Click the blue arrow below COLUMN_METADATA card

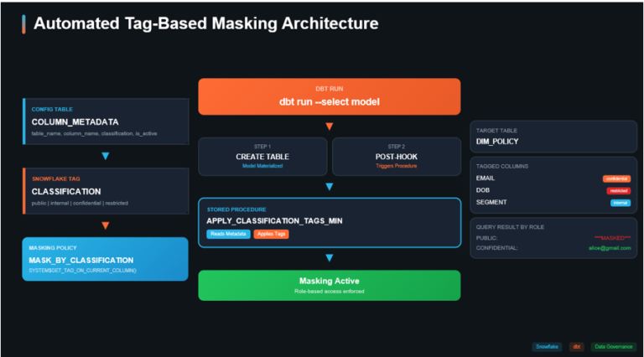click(x=106, y=156)
